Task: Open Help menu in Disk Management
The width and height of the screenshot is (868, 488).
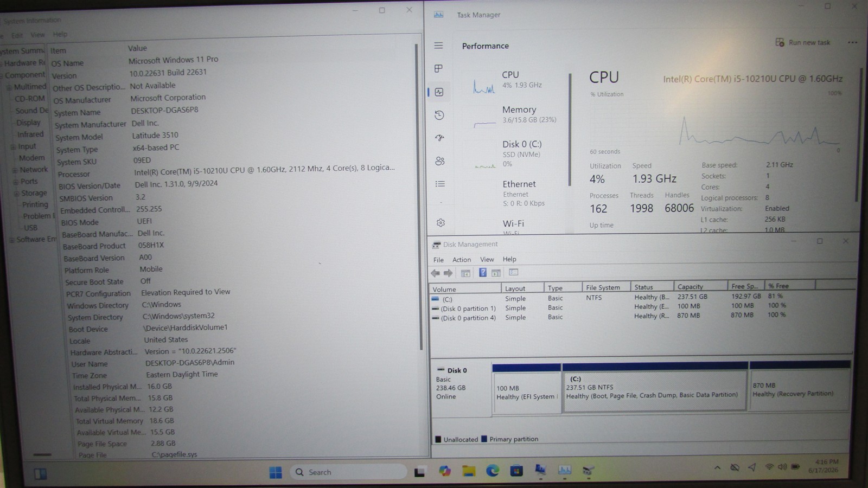Action: click(509, 259)
